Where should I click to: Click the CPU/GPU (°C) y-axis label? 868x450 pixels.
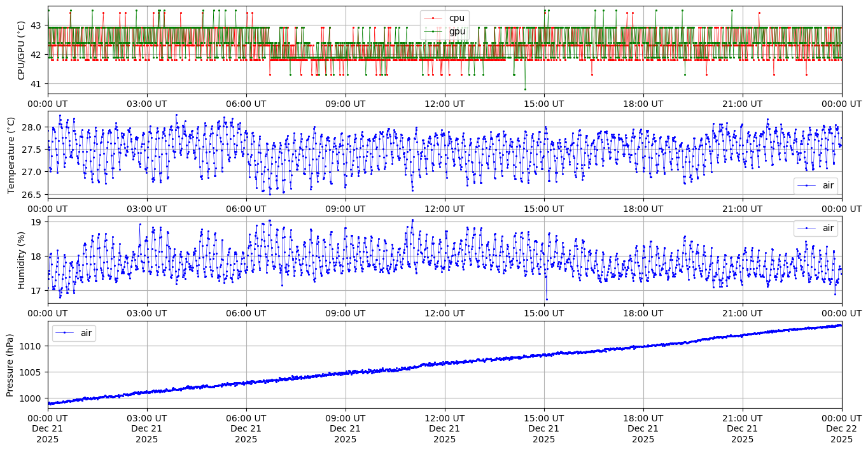[21, 50]
